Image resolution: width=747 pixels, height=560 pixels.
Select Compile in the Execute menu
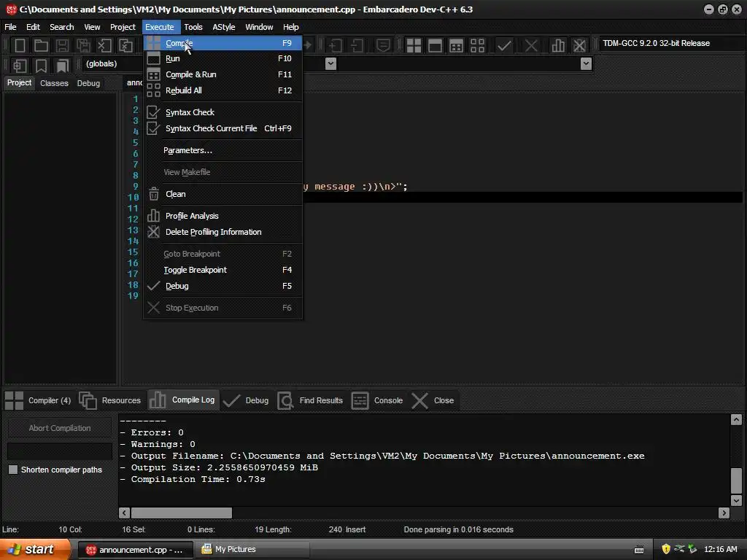(x=222, y=43)
